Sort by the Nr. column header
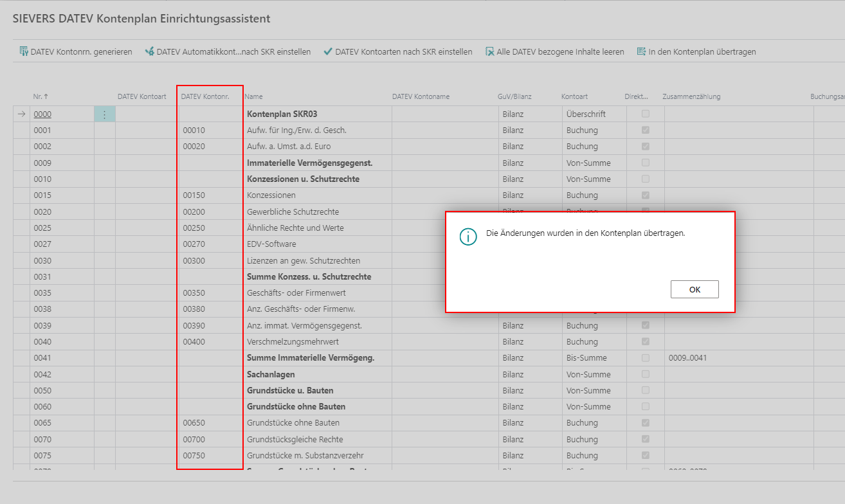Image resolution: width=845 pixels, height=504 pixels. point(41,96)
